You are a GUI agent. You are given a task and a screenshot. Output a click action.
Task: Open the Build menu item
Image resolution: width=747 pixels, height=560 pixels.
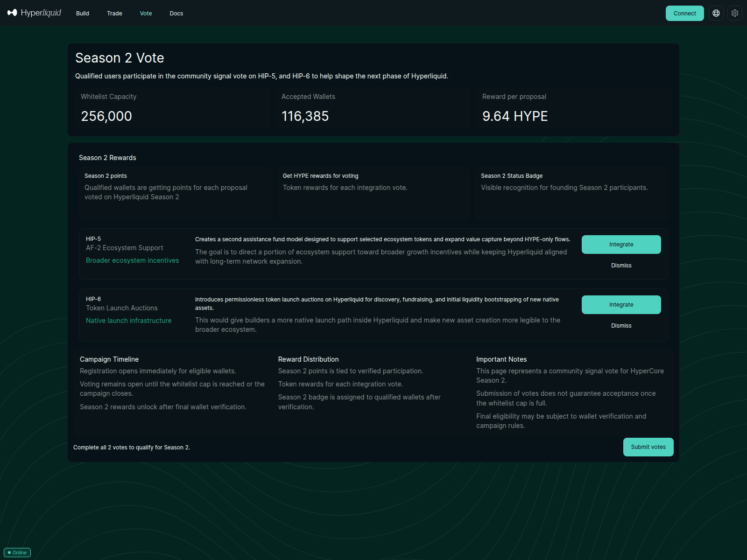[83, 14]
